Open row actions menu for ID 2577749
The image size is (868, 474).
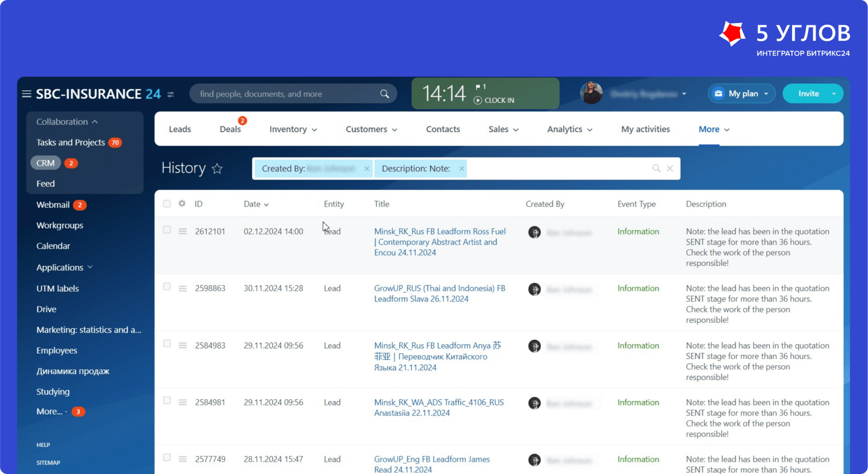pos(182,459)
